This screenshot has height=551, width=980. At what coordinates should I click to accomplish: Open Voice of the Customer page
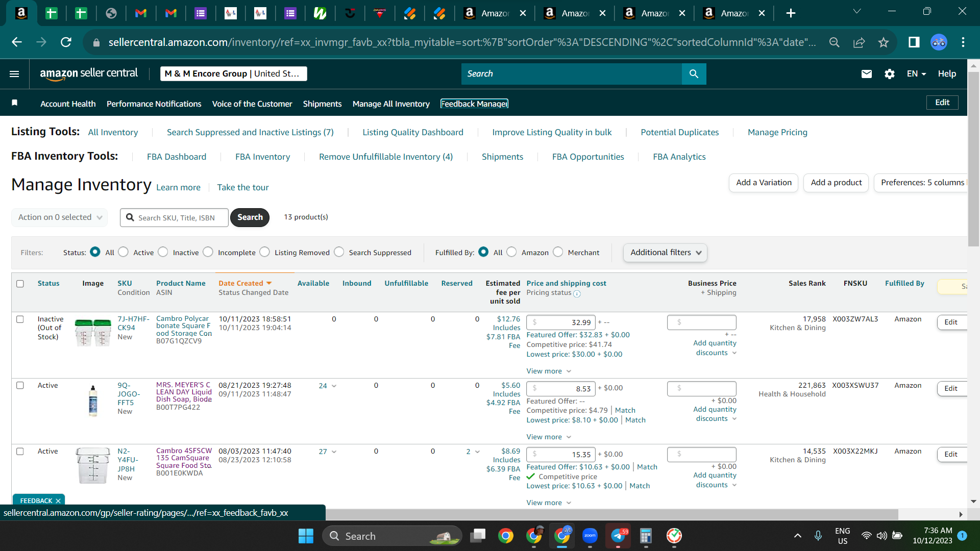click(x=252, y=104)
